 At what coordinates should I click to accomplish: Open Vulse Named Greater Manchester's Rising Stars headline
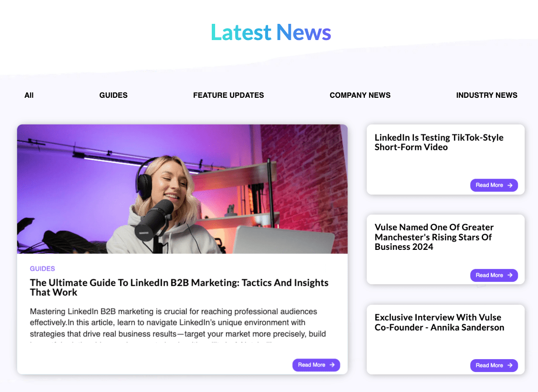pyautogui.click(x=434, y=237)
